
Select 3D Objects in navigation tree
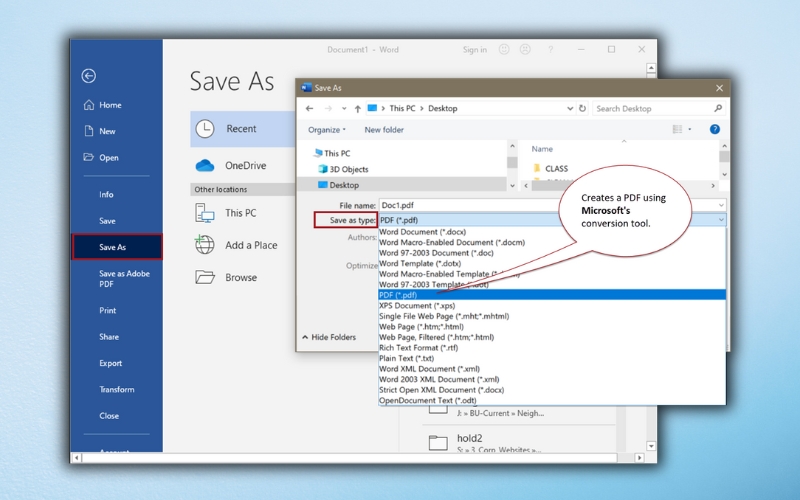343,169
